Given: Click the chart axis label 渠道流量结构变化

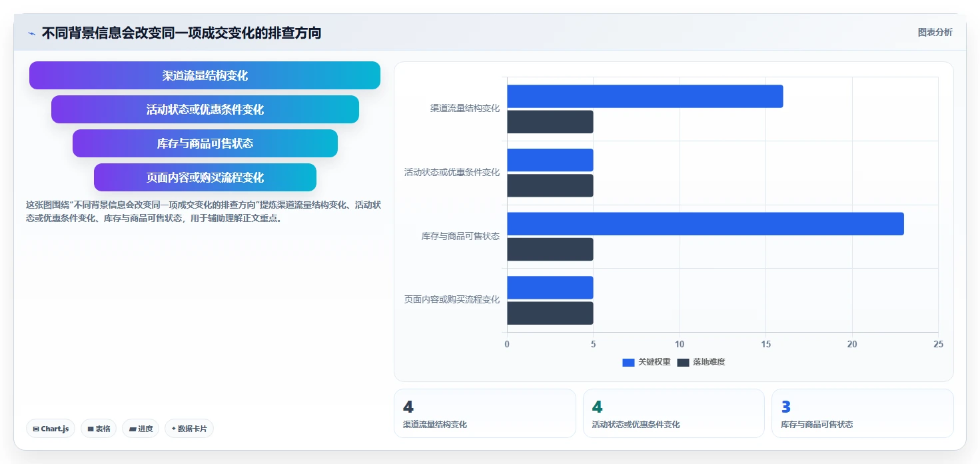Looking at the screenshot, I should pos(465,108).
